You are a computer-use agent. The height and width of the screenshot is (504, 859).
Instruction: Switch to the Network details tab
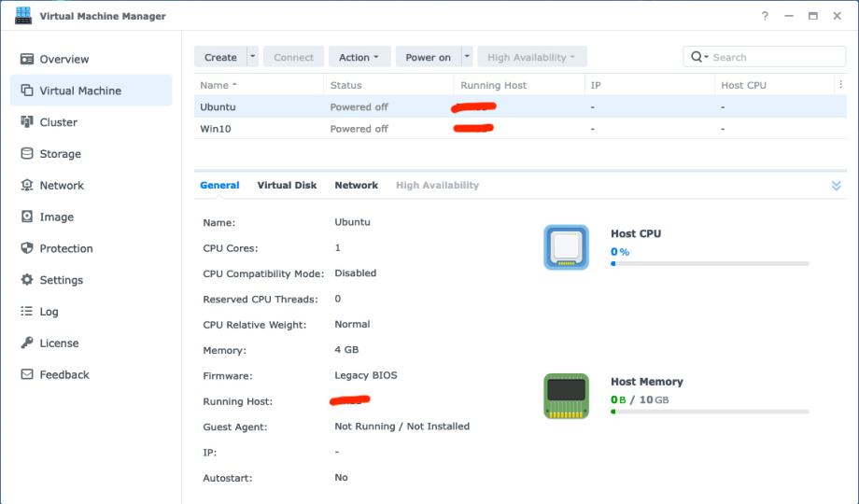(x=356, y=186)
